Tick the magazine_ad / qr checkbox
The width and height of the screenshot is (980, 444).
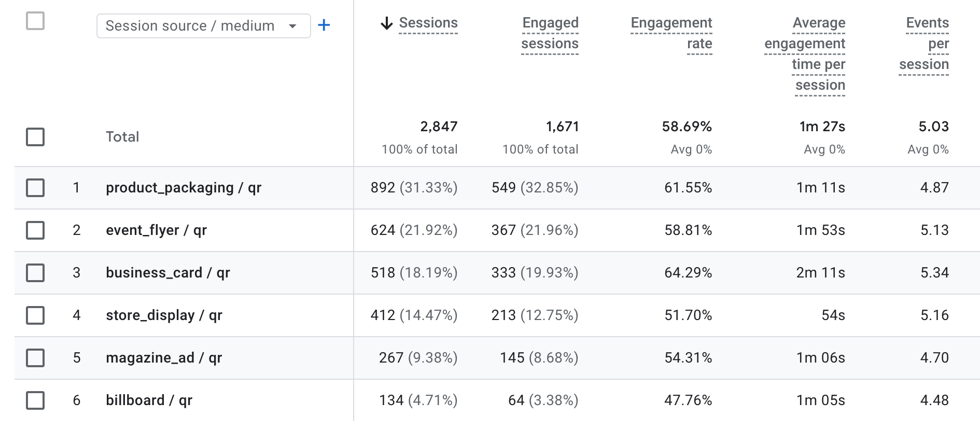coord(35,358)
